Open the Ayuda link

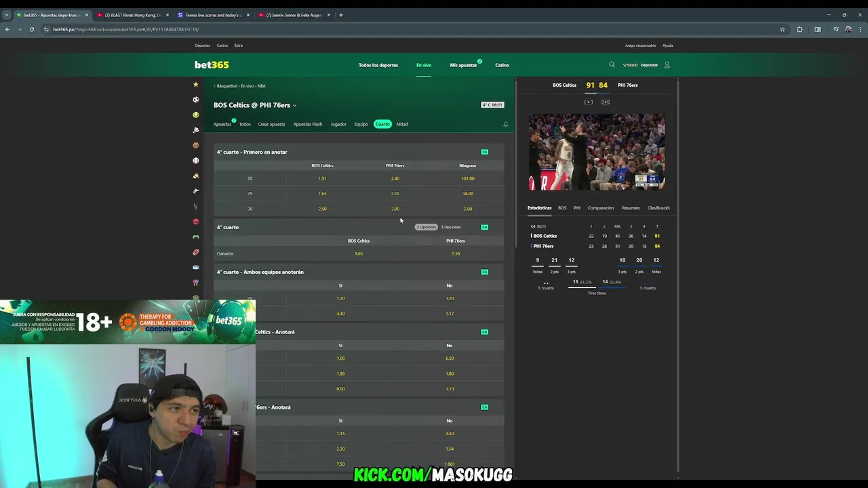click(x=668, y=45)
